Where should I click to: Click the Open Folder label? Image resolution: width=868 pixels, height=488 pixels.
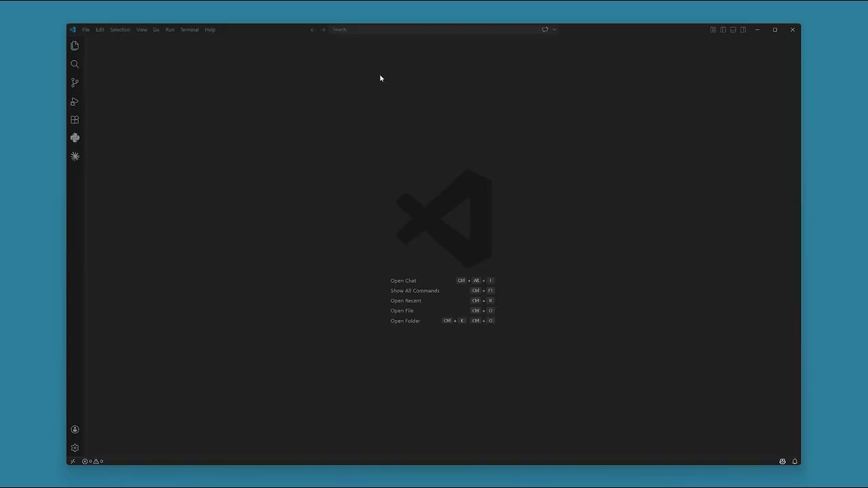pos(406,321)
